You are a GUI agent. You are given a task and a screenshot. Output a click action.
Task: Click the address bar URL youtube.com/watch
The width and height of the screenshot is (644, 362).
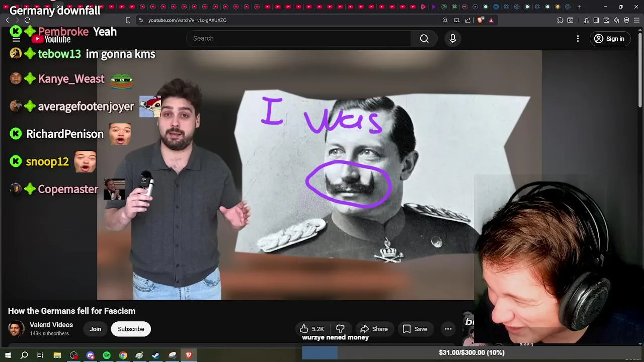tap(188, 20)
